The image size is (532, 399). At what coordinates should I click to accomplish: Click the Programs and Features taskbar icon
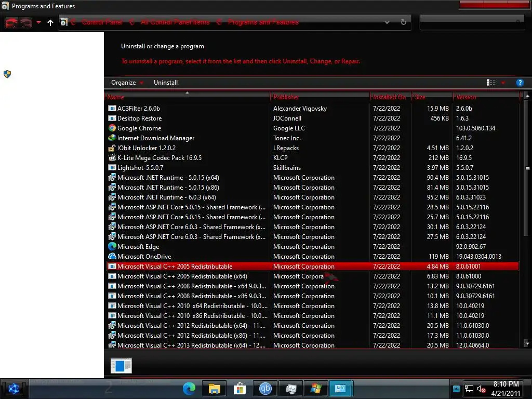[x=341, y=389]
